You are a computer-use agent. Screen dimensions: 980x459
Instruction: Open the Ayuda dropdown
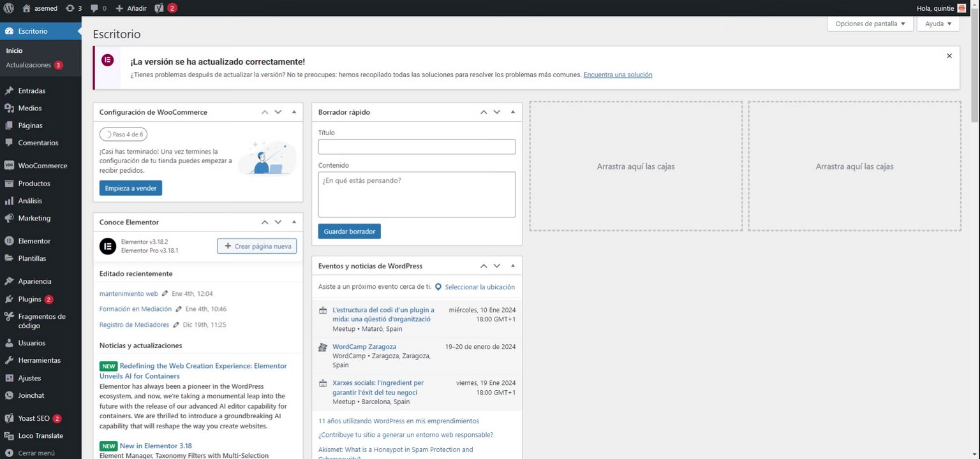tap(939, 24)
